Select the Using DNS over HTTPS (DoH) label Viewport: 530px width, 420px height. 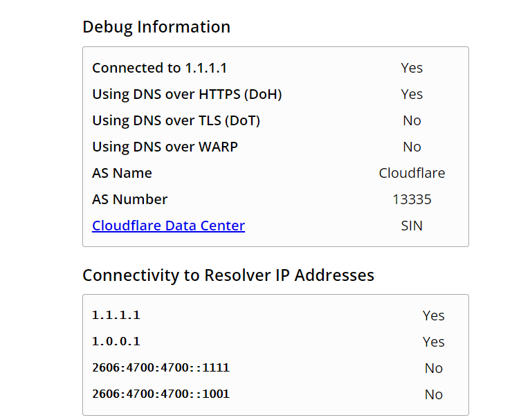187,94
